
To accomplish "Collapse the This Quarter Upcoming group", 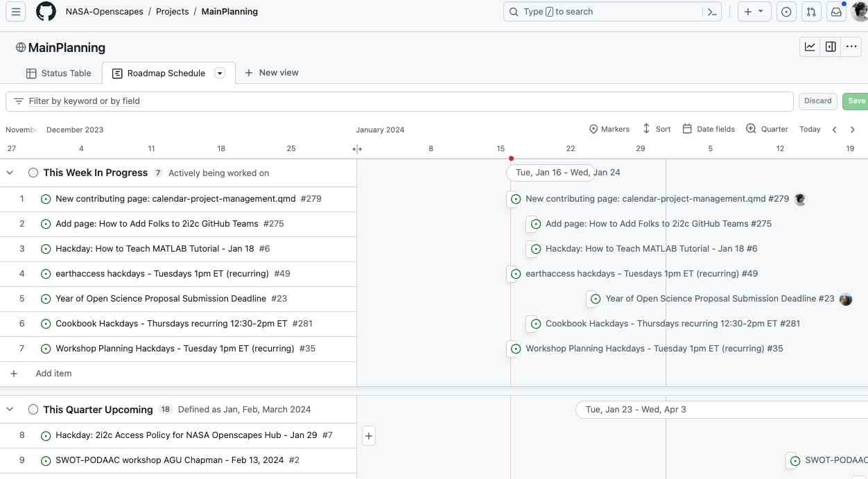I will click(10, 410).
